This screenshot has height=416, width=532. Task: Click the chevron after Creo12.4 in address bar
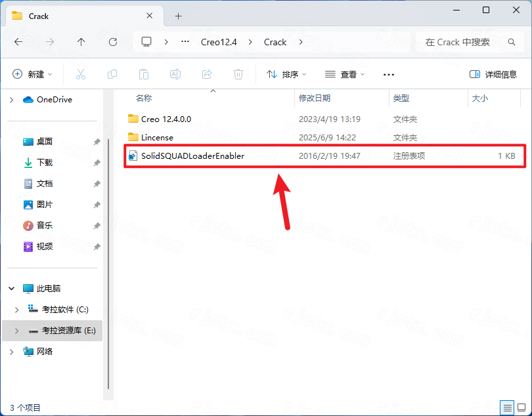[x=250, y=42]
